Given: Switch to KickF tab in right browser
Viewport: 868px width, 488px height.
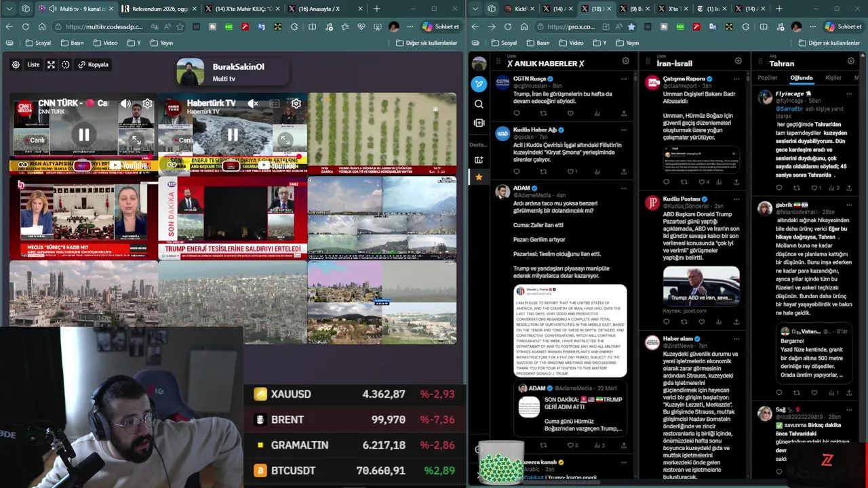Looking at the screenshot, I should click(519, 9).
